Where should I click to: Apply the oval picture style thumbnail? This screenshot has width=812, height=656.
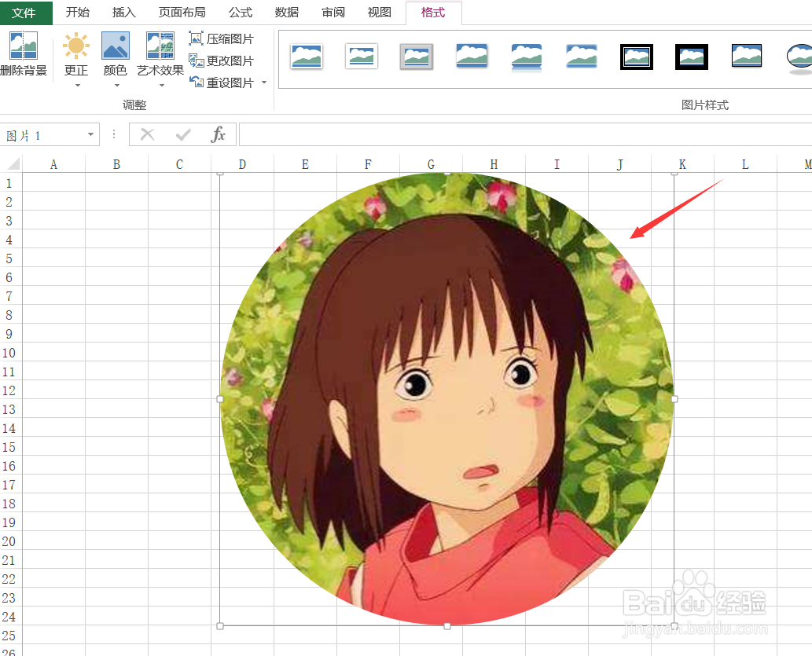(x=799, y=58)
